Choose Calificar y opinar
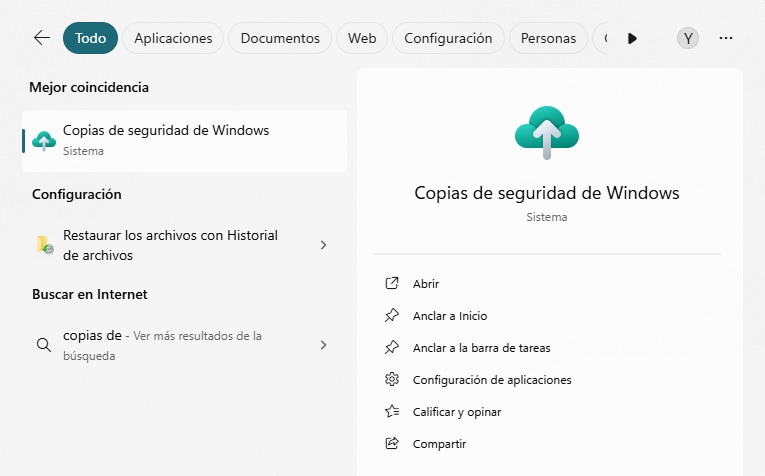Image resolution: width=765 pixels, height=476 pixels. [x=457, y=412]
